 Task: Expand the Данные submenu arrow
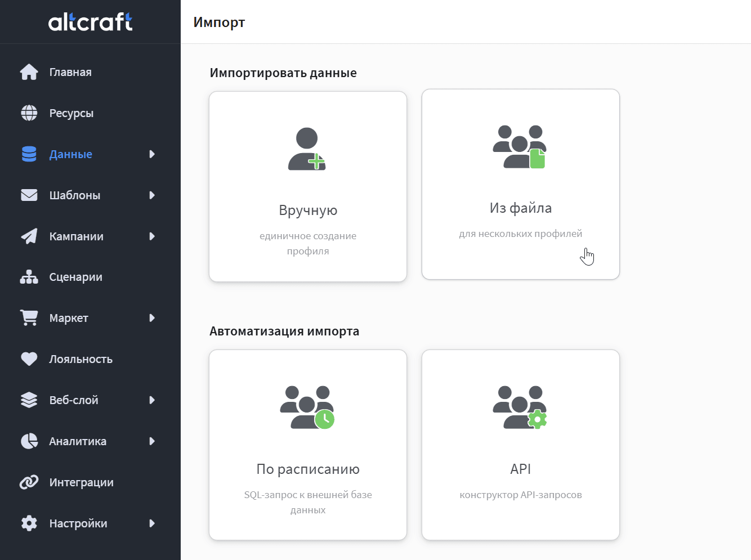click(152, 154)
